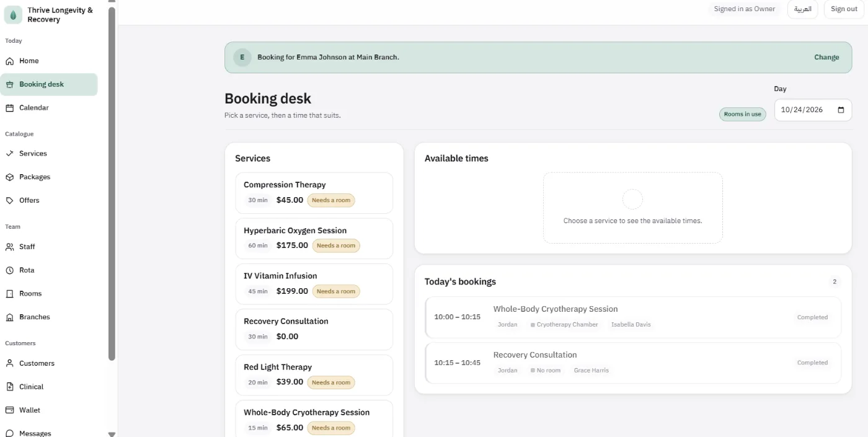
Task: Click the 60 min duration tag
Action: pyautogui.click(x=258, y=246)
